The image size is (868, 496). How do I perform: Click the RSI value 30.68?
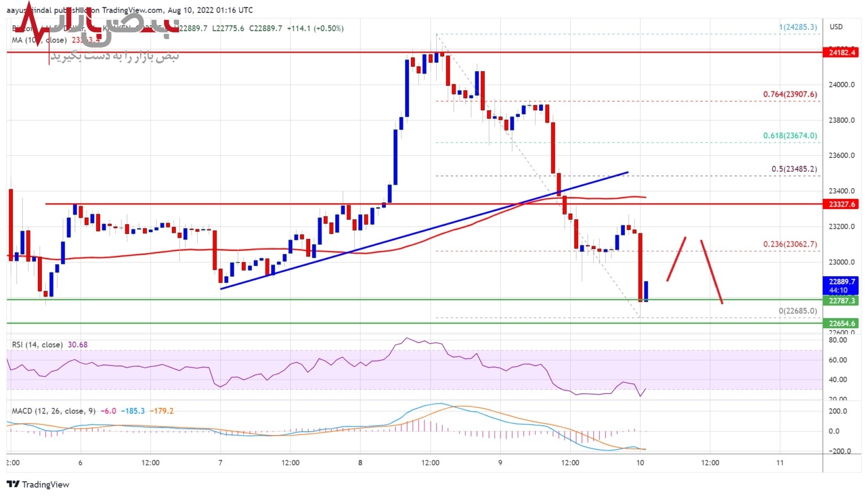click(78, 345)
